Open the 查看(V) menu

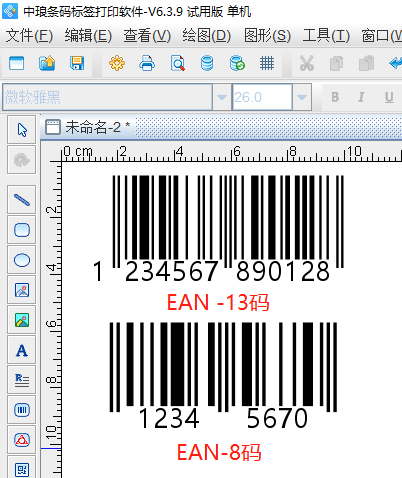[x=147, y=35]
